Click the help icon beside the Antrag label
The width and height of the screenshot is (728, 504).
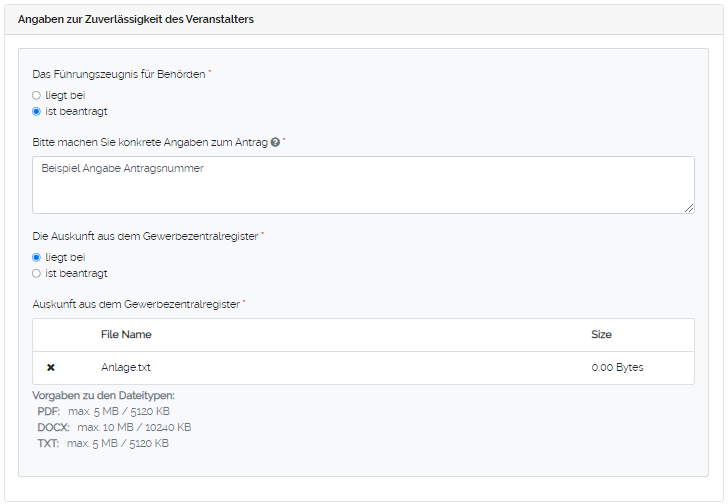tap(275, 143)
